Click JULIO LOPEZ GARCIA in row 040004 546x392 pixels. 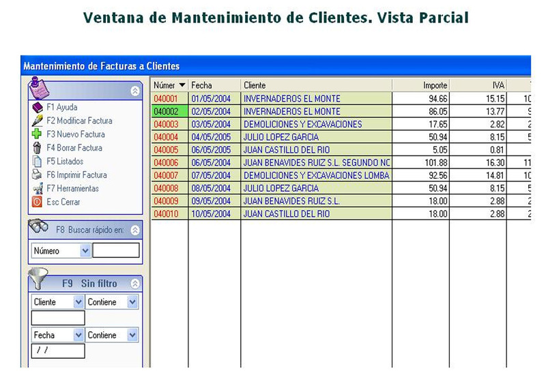click(x=281, y=137)
